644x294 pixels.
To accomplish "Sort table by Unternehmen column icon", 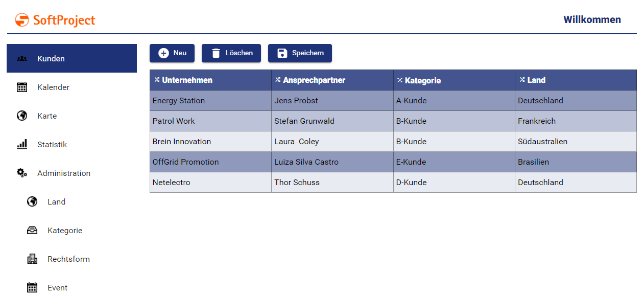I will (157, 80).
